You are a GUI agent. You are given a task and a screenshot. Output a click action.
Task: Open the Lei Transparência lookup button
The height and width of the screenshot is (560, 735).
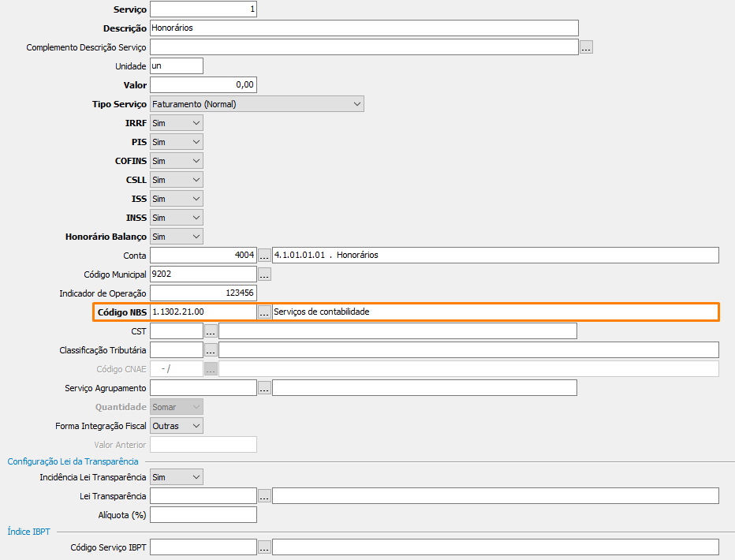[x=264, y=496]
